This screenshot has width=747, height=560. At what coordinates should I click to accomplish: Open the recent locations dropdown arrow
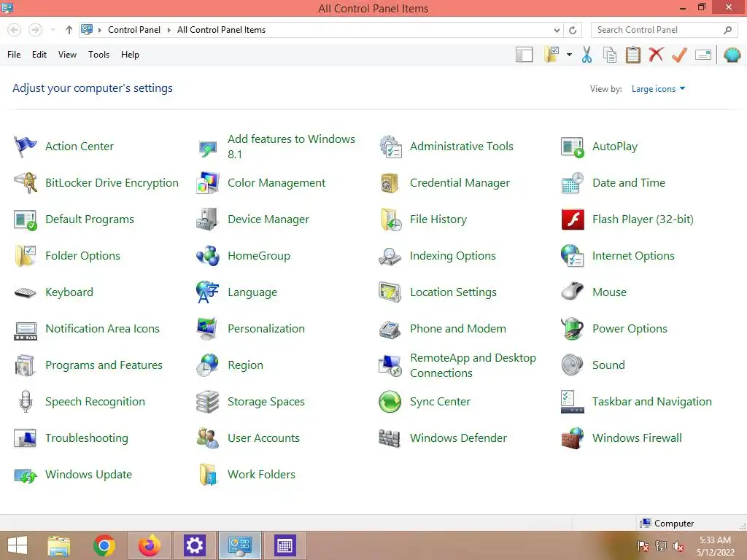pos(53,30)
